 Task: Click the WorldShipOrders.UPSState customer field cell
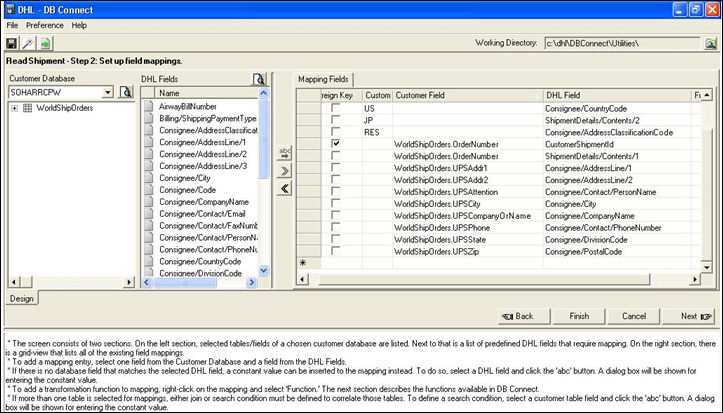click(x=468, y=240)
